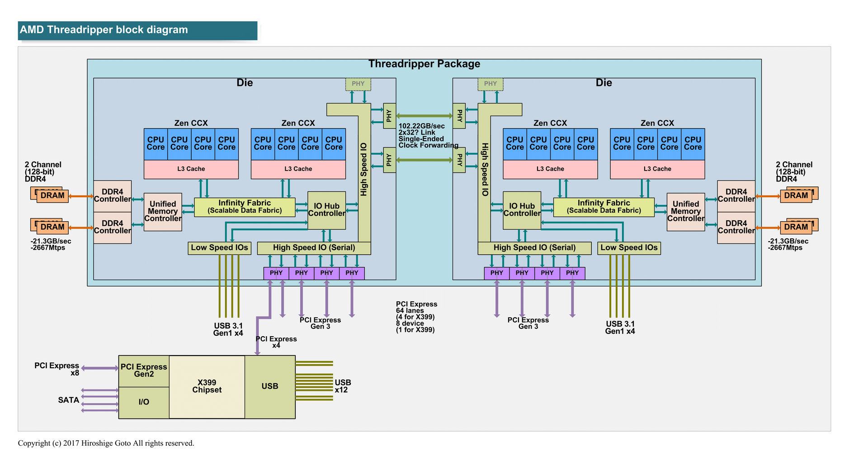Click the right die's "High Speed IO (Serial)" block
Image resolution: width=868 pixels, height=461 pixels.
pos(535,248)
